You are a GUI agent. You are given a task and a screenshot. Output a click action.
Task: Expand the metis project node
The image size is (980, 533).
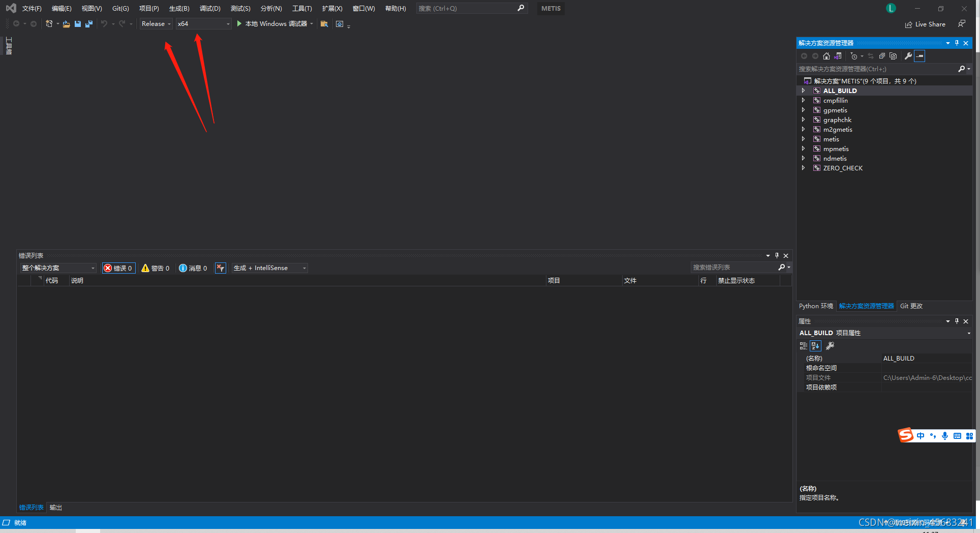(803, 139)
